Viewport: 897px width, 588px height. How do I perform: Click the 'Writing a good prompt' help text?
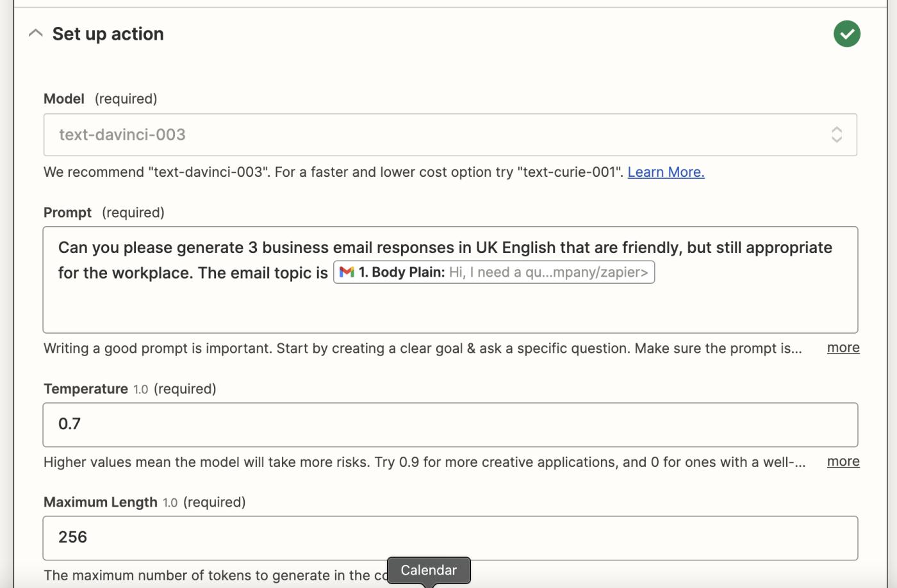(422, 348)
